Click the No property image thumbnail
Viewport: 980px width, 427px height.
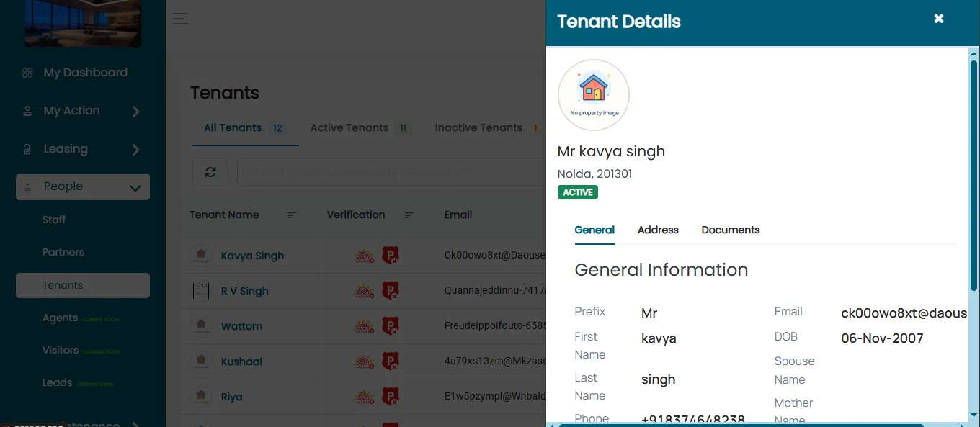[594, 95]
